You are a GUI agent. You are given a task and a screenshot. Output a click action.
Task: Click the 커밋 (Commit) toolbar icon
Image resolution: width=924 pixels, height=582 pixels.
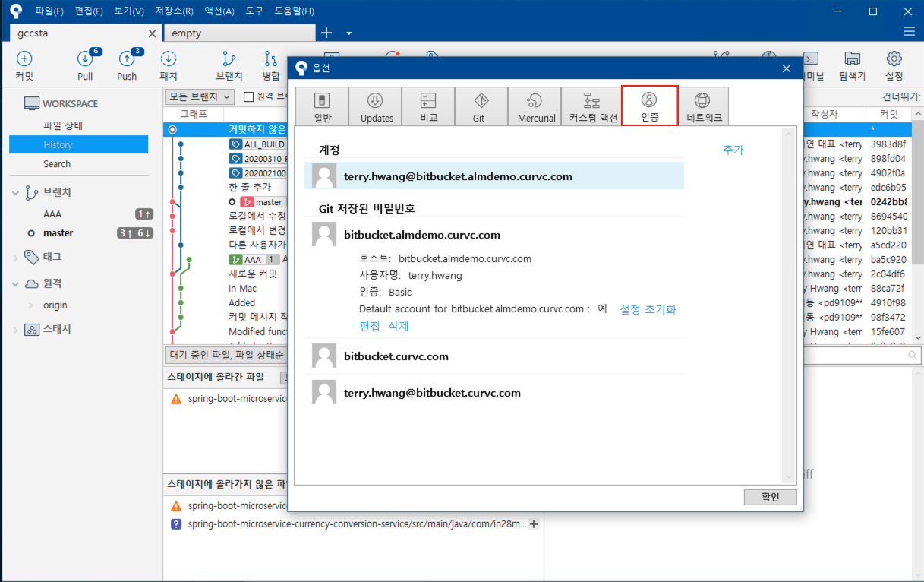(24, 59)
